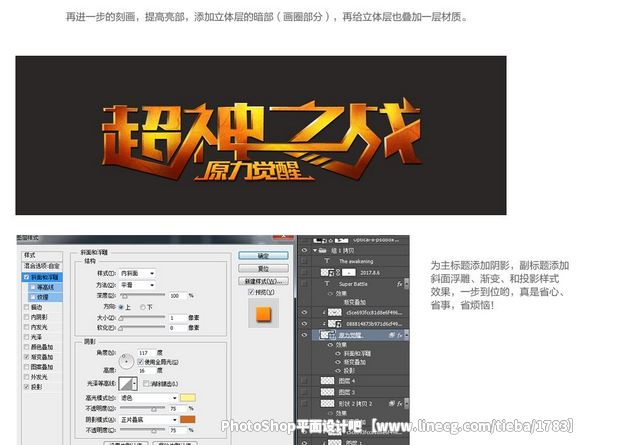This screenshot has height=445, width=629.
Task: Show The awakening text layer
Action: pos(304,261)
